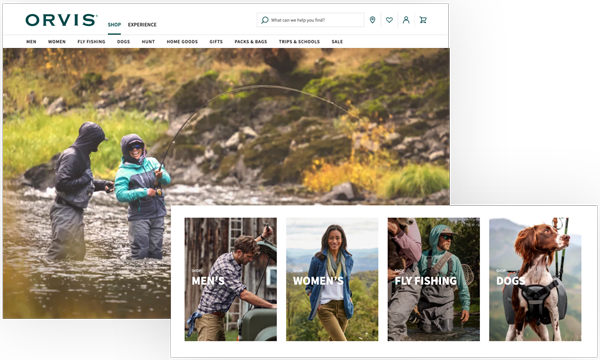Open the shopping cart icon
The width and height of the screenshot is (600, 360).
pyautogui.click(x=423, y=20)
